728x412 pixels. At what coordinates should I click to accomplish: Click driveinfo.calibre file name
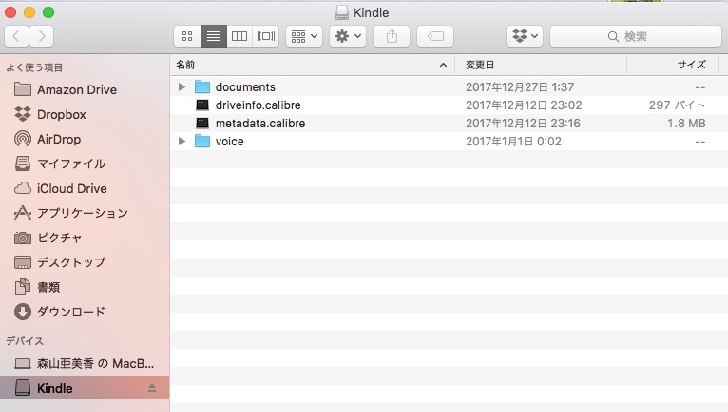(258, 105)
